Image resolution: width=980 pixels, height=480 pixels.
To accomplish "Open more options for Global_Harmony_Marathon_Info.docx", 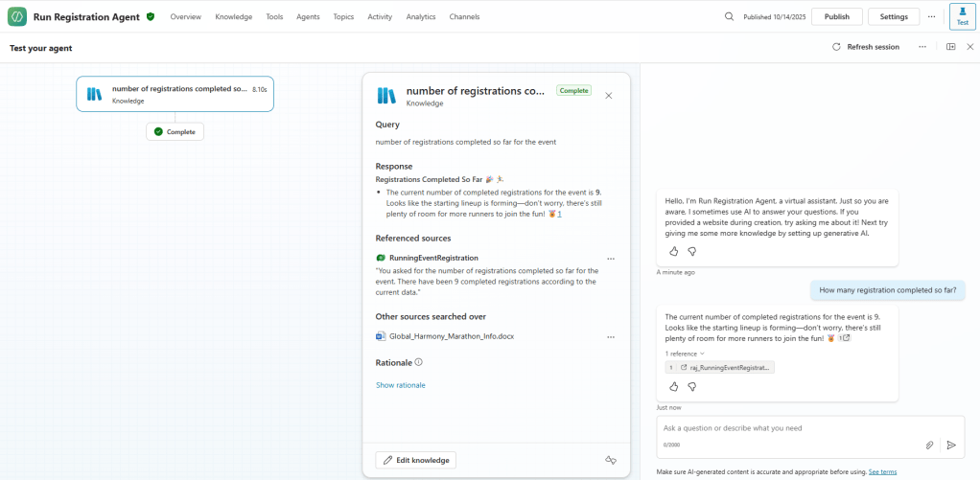I will tap(611, 336).
